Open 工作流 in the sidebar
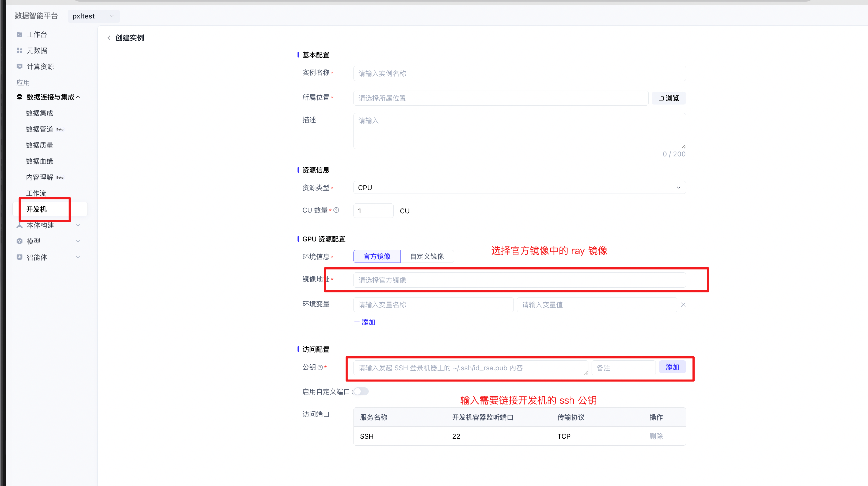The width and height of the screenshot is (868, 486). click(36, 193)
